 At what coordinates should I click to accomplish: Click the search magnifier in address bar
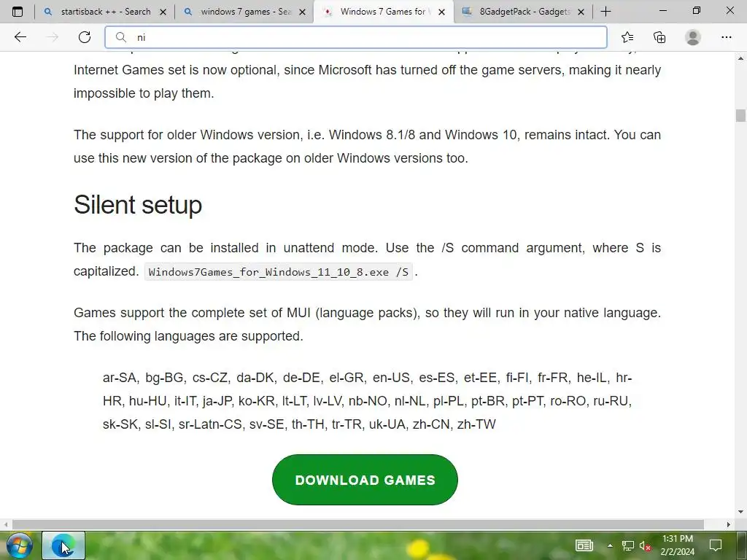click(121, 37)
